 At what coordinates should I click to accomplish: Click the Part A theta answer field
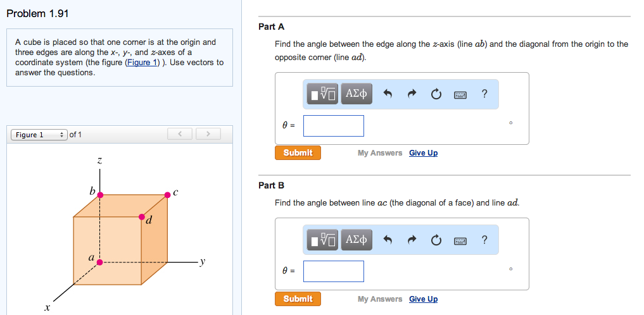(x=333, y=126)
